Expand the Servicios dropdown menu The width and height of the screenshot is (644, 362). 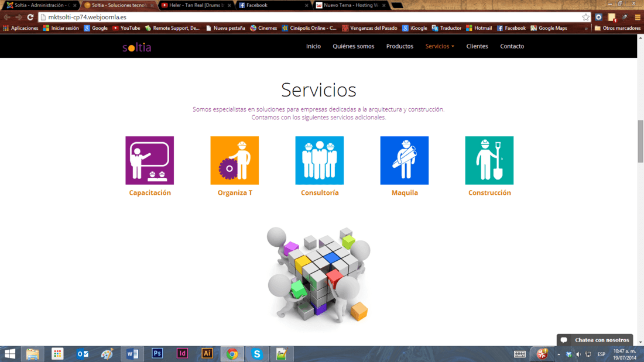[440, 46]
